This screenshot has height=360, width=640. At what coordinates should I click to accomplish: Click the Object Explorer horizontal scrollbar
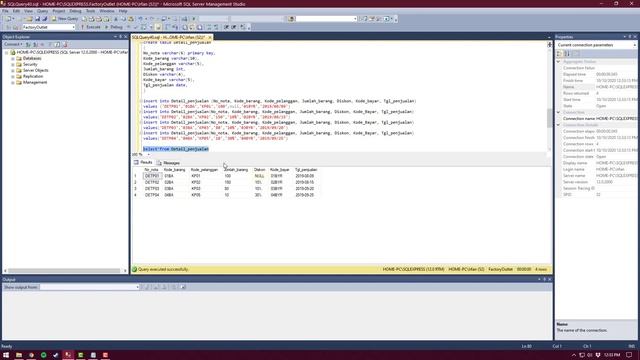tap(64, 271)
